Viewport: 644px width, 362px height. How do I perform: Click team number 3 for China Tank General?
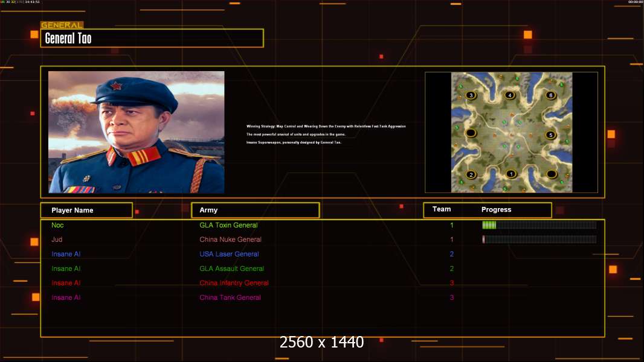(x=452, y=297)
